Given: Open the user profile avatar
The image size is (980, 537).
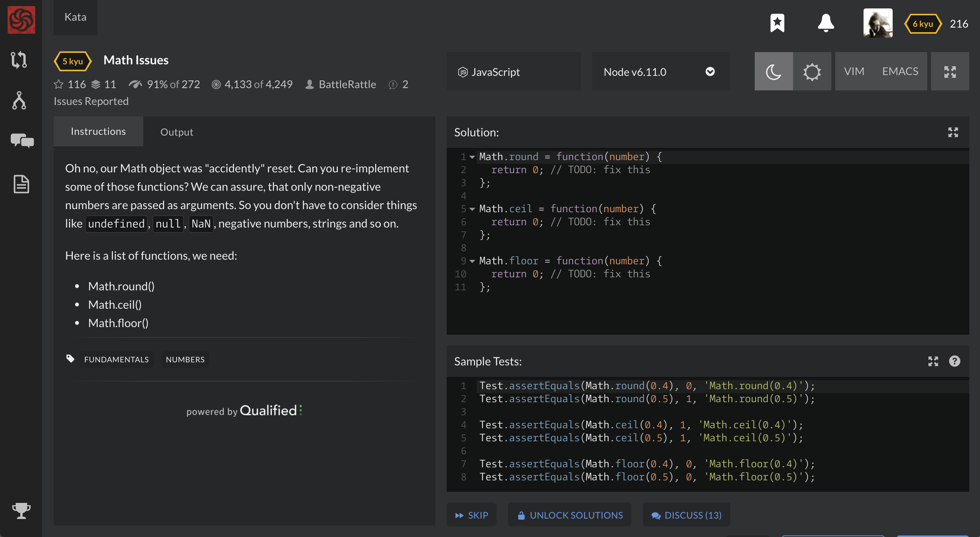Looking at the screenshot, I should point(878,23).
